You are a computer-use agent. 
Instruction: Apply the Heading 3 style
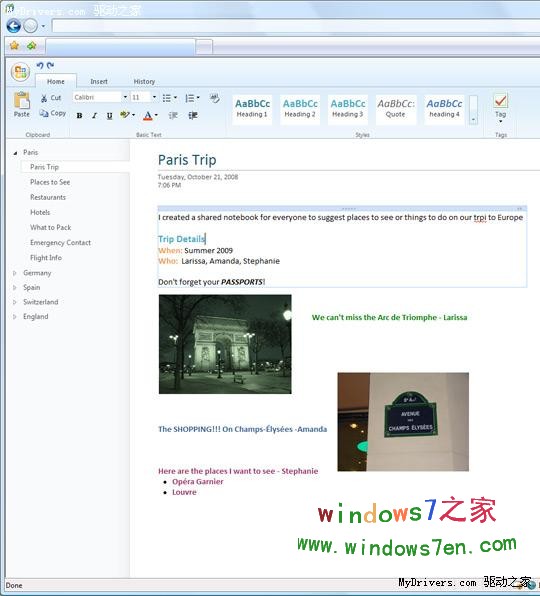(x=348, y=109)
